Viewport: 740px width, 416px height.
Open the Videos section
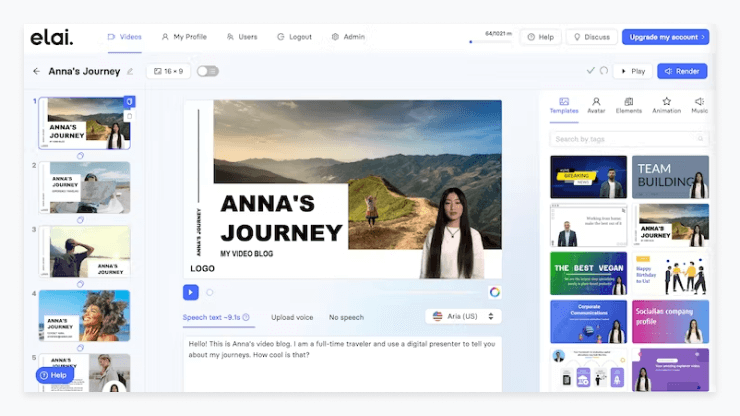tap(125, 37)
